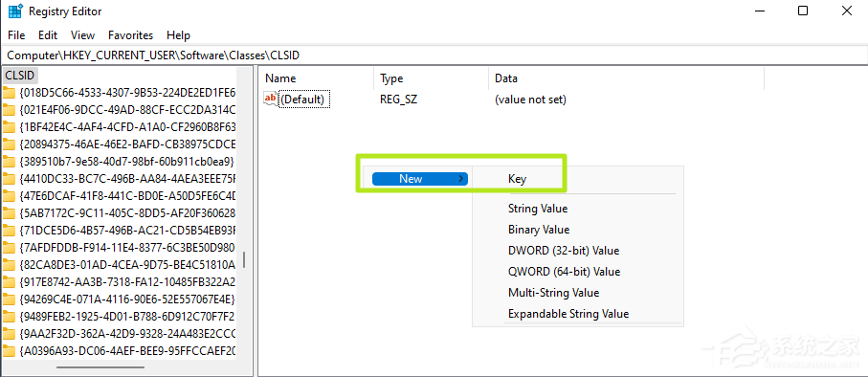Click the registry path address bar
The width and height of the screenshot is (868, 377).
click(x=434, y=55)
